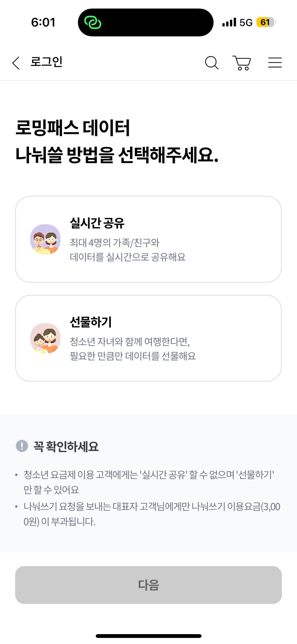Tap the back arrow icon

(x=16, y=63)
